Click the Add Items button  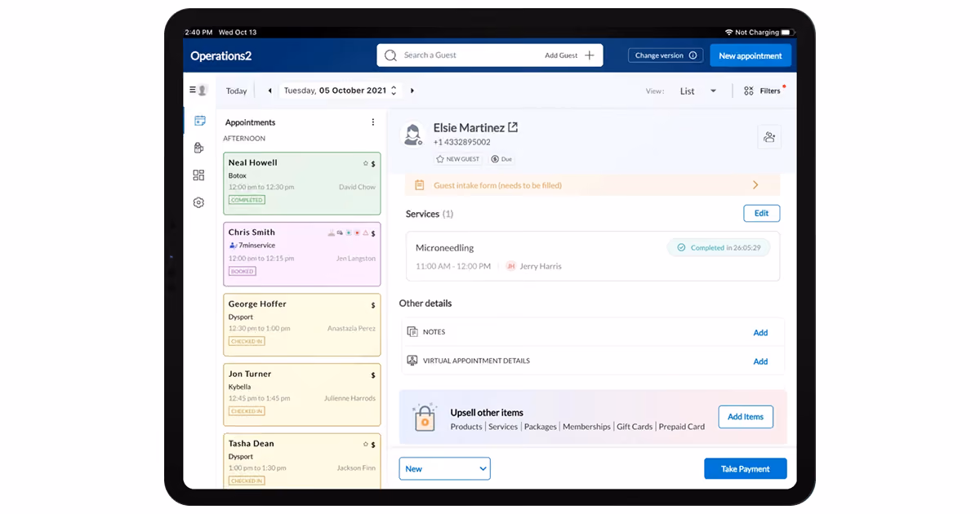pos(746,416)
